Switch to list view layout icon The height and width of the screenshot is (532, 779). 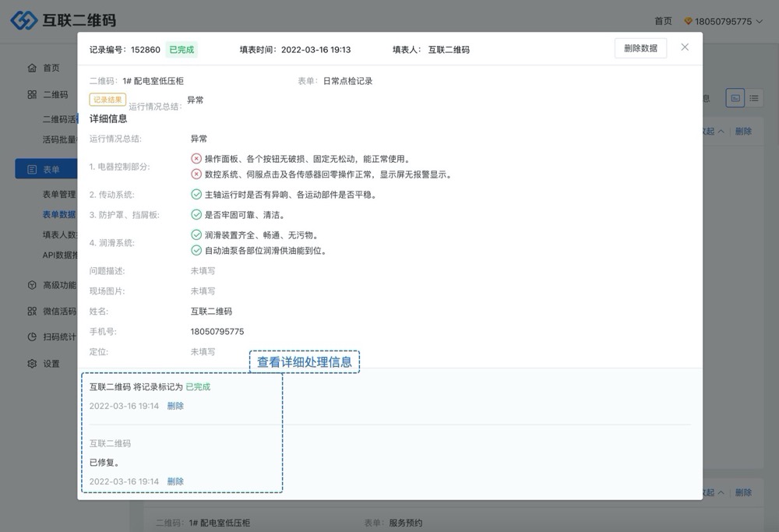[754, 98]
